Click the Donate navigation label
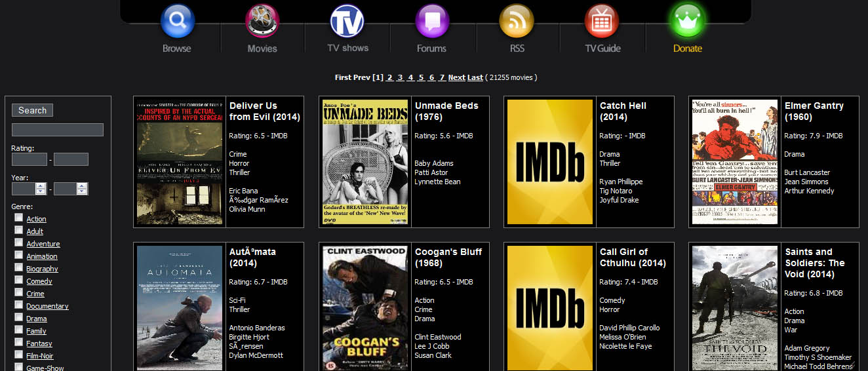The width and height of the screenshot is (868, 371). [687, 49]
